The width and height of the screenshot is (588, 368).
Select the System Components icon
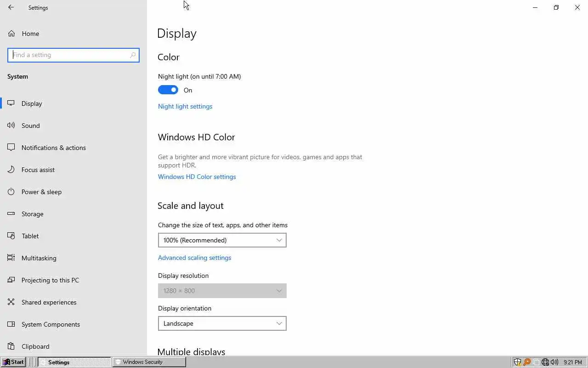11,324
